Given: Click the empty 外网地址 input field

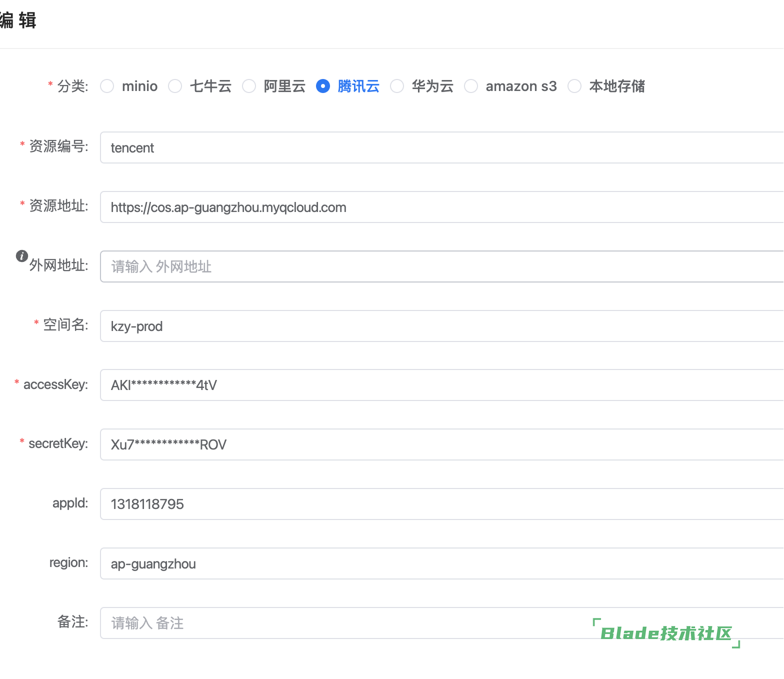Looking at the screenshot, I should pyautogui.click(x=442, y=266).
